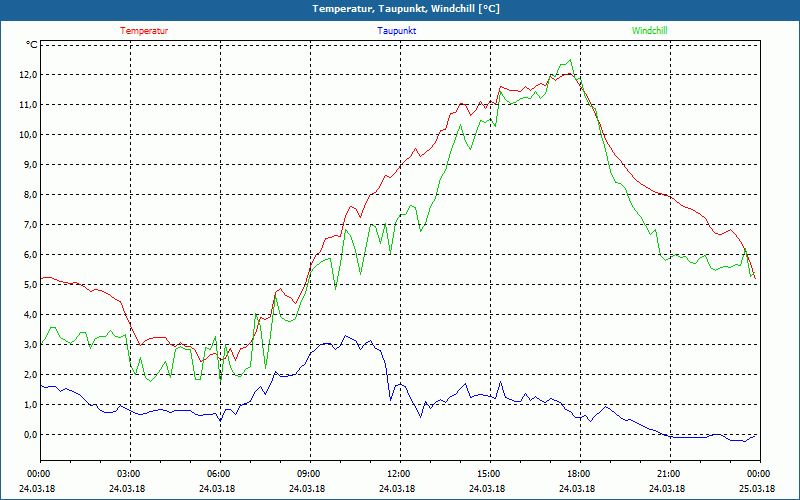800x500 pixels.
Task: Click the '21:00' time label on the x-axis
Action: click(x=667, y=474)
